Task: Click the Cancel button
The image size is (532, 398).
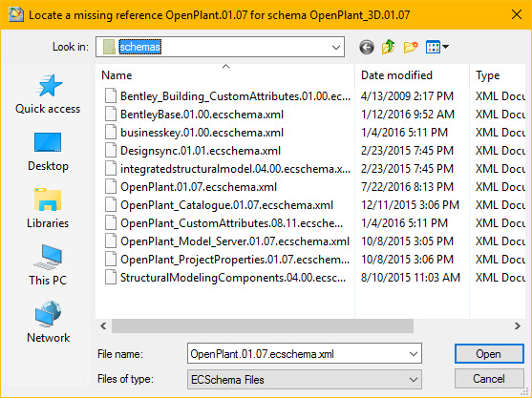Action: tap(489, 379)
